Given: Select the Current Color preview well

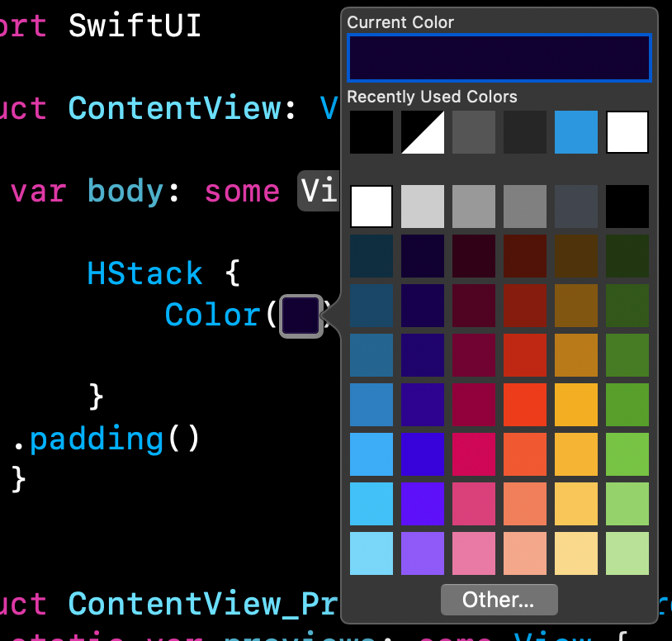Looking at the screenshot, I should coord(499,57).
